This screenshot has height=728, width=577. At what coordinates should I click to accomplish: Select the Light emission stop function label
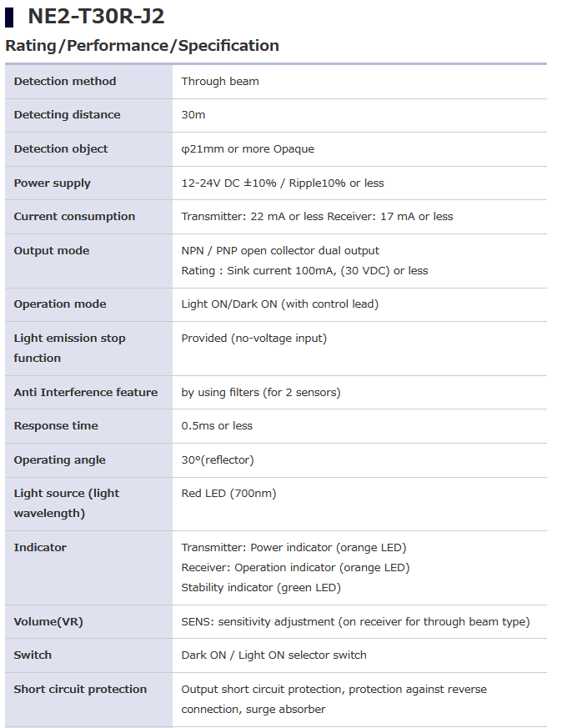(x=69, y=348)
